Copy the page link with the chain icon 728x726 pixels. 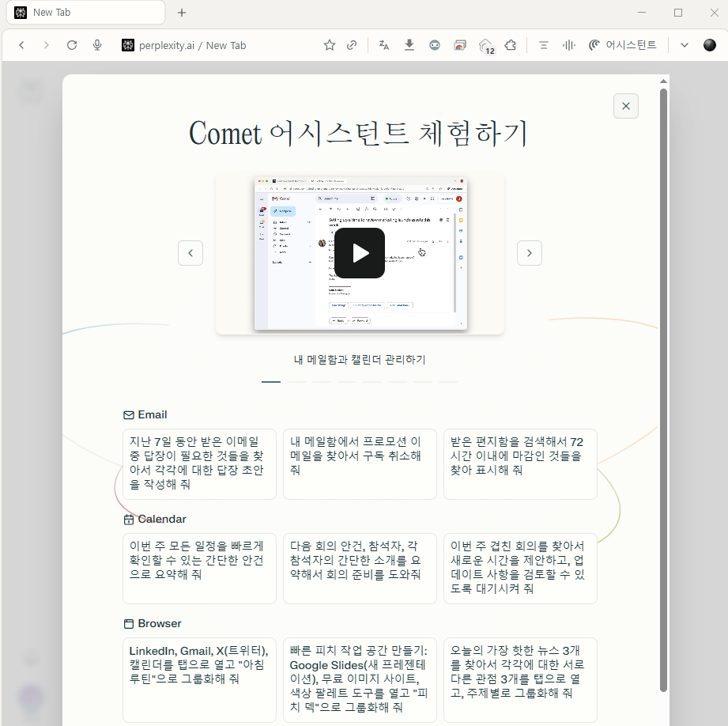point(352,45)
